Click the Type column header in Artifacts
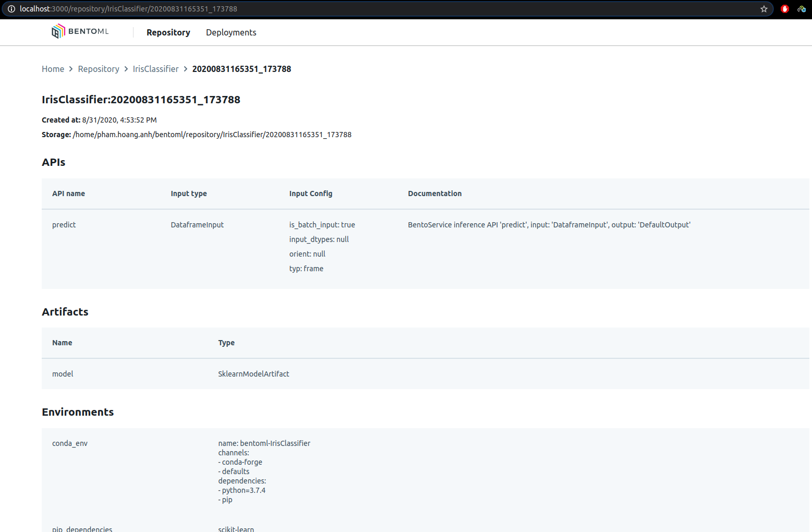Viewport: 812px width, 532px height. point(226,343)
